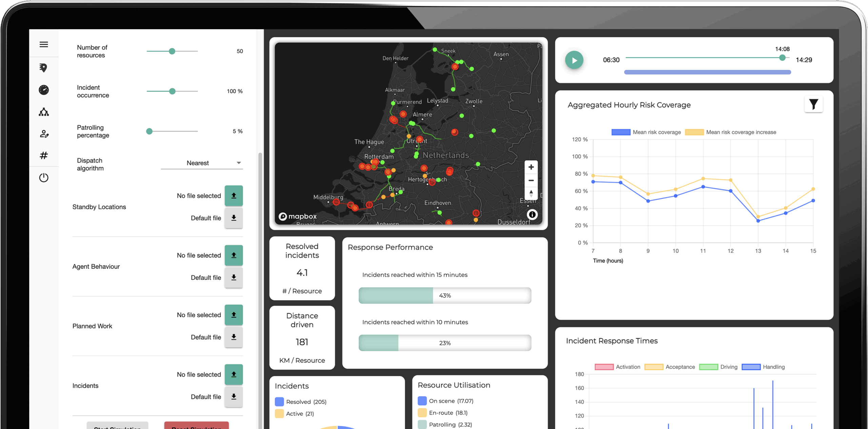Viewport: 868px width, 429px height.
Task: Click the settings panel vertical scrollbar
Action: click(260, 291)
